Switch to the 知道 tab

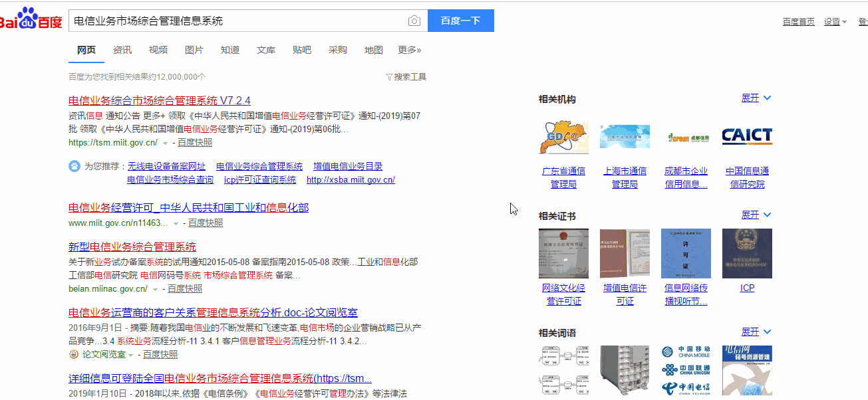click(230, 50)
